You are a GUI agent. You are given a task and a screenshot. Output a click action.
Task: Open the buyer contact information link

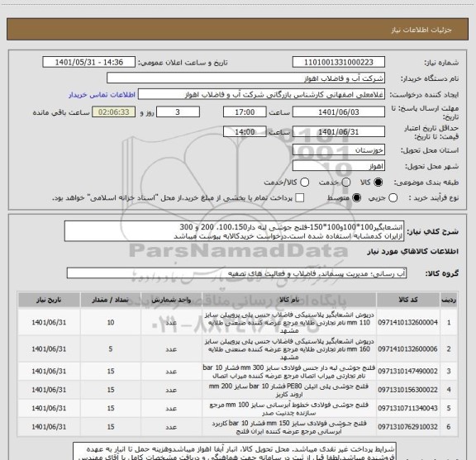point(102,95)
